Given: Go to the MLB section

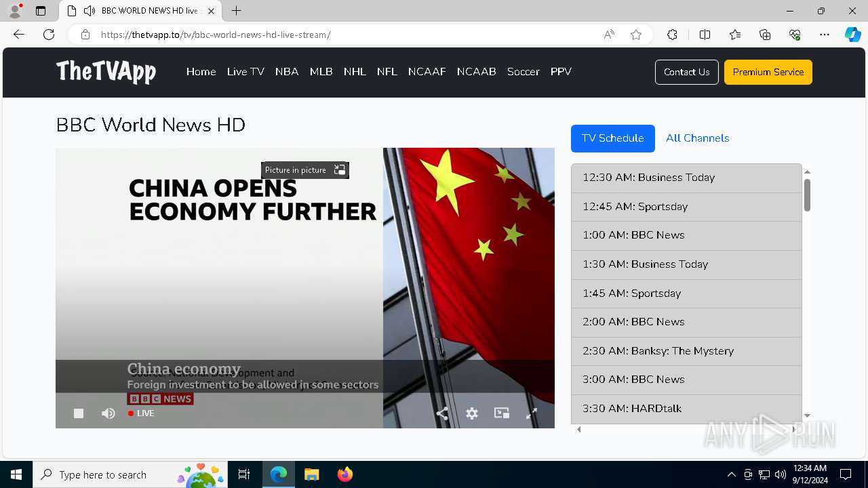Looking at the screenshot, I should [321, 72].
